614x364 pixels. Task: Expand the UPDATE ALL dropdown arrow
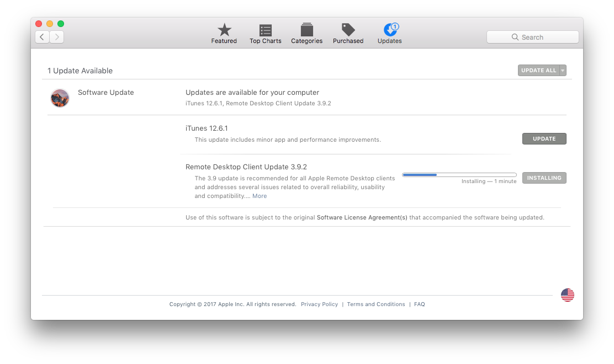coord(563,71)
